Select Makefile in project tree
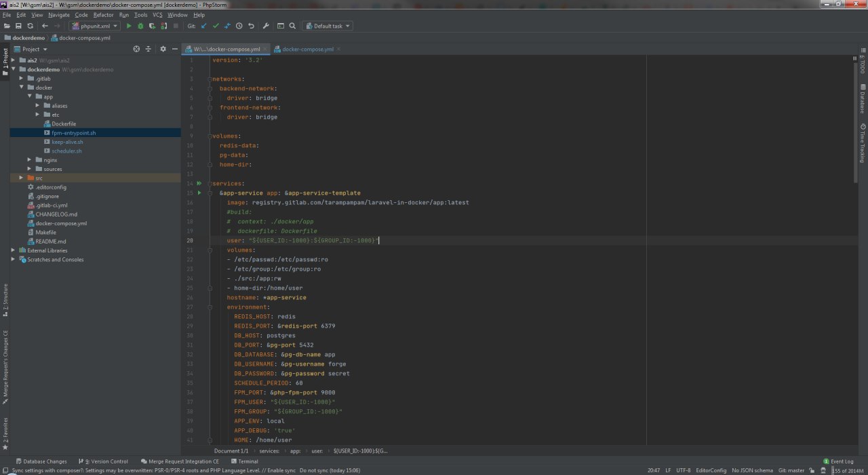Screen dimensions: 868x475 click(x=45, y=232)
